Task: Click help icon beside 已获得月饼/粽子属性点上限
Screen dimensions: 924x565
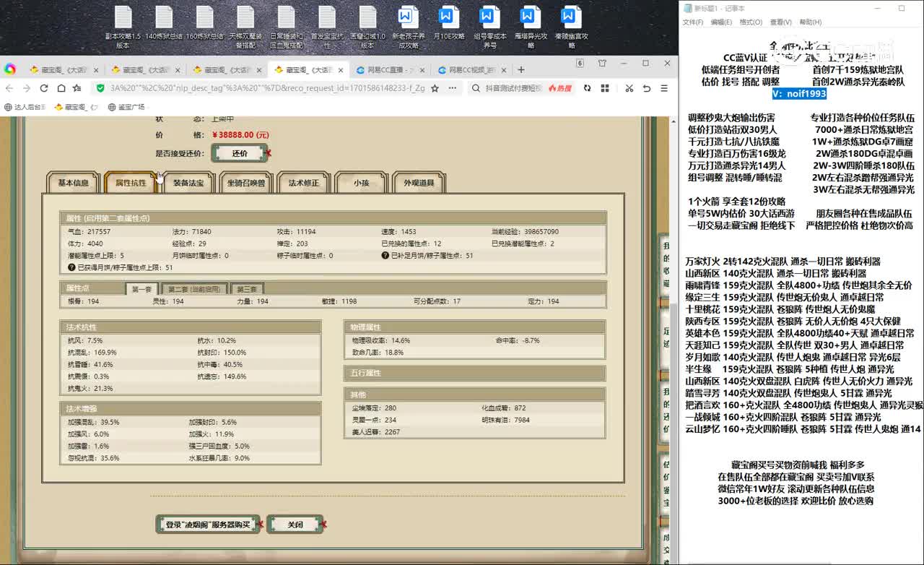Action: point(71,267)
